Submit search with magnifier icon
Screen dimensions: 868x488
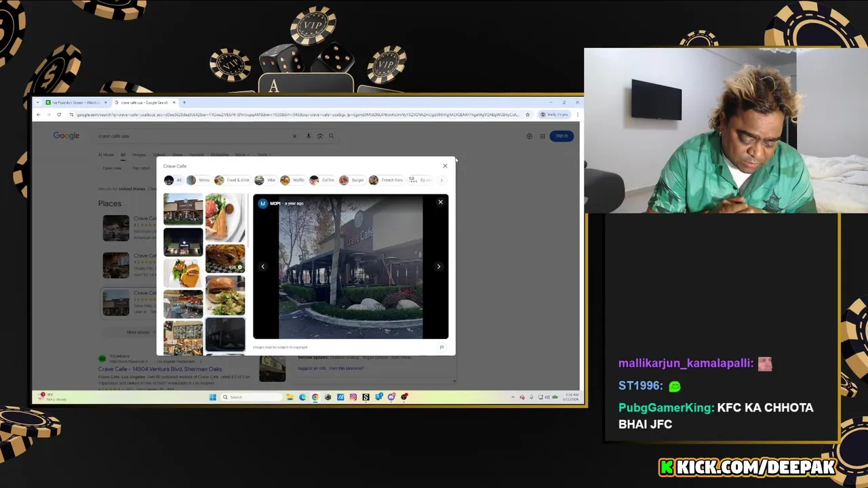tap(331, 136)
